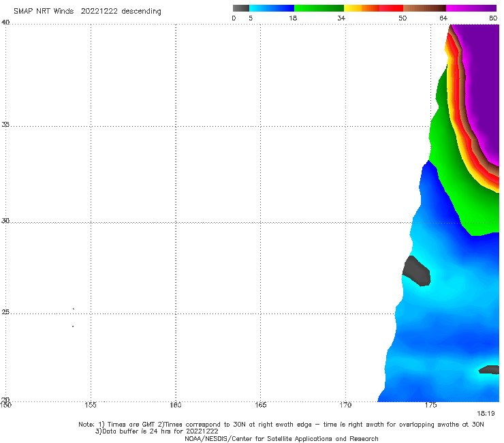This screenshot has height=443, width=504.
Task: Click the NOAA/NESDIS credit line
Action: coord(281,438)
